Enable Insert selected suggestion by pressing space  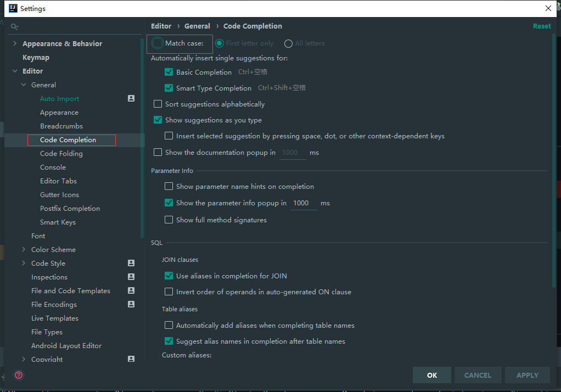169,136
